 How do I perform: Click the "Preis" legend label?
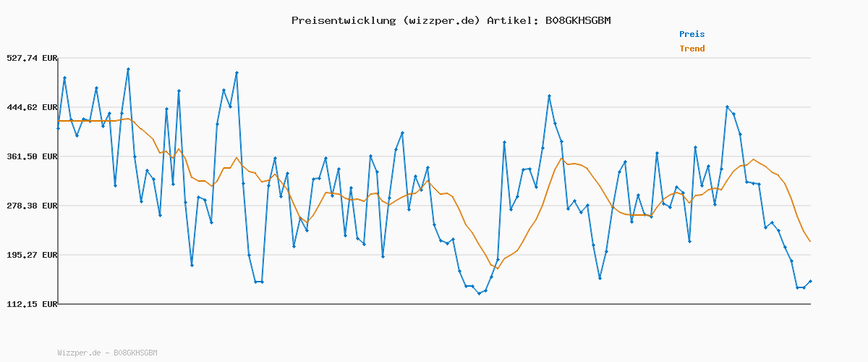pos(692,34)
